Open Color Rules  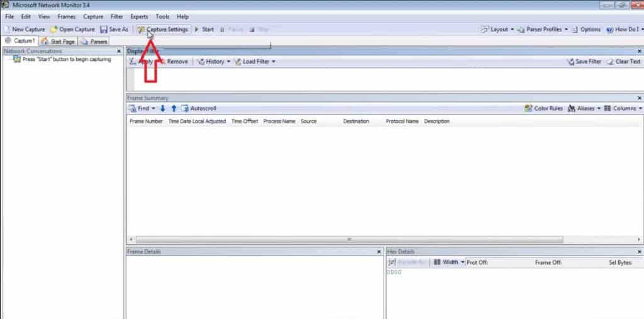pos(544,108)
